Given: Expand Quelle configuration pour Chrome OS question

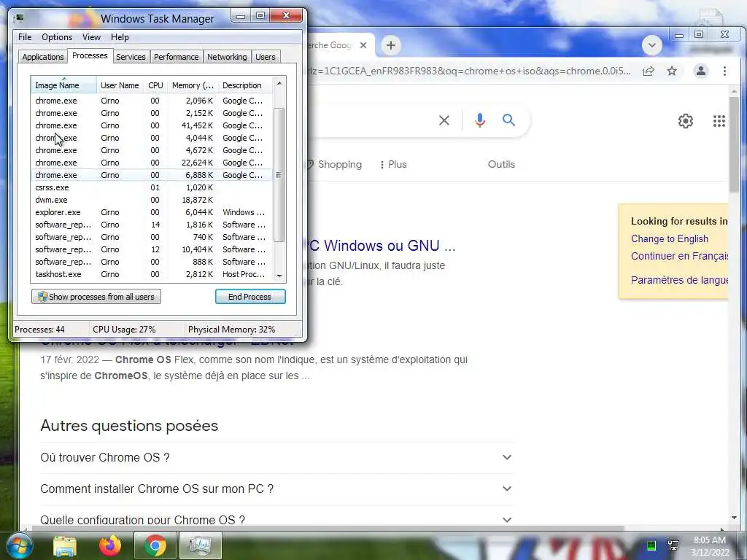Looking at the screenshot, I should click(276, 518).
